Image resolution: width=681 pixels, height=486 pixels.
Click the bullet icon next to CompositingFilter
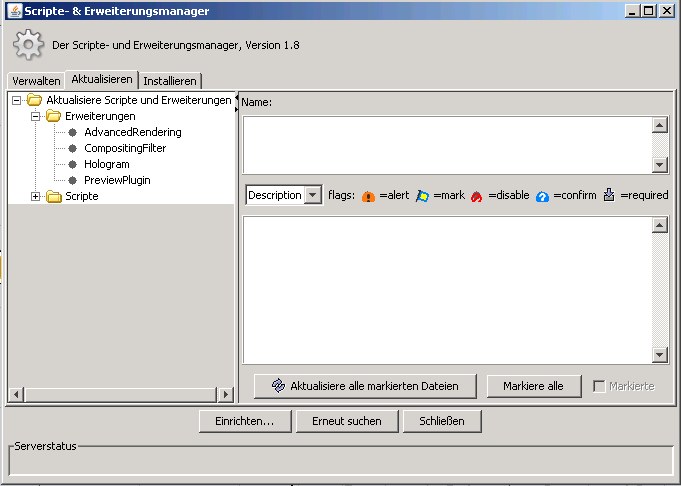tap(73, 148)
